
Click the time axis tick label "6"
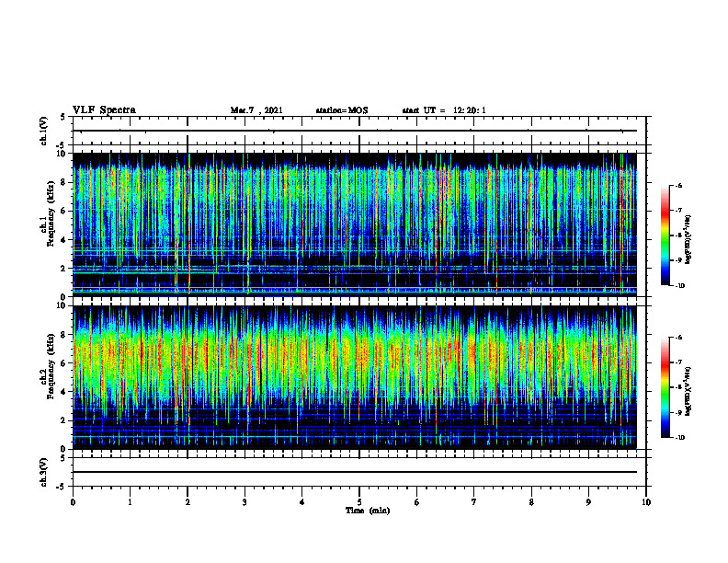point(417,502)
